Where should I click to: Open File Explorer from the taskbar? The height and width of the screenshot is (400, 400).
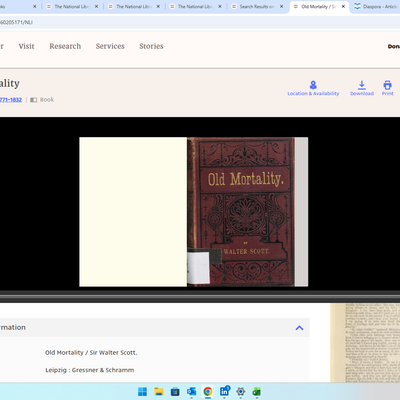point(159,392)
